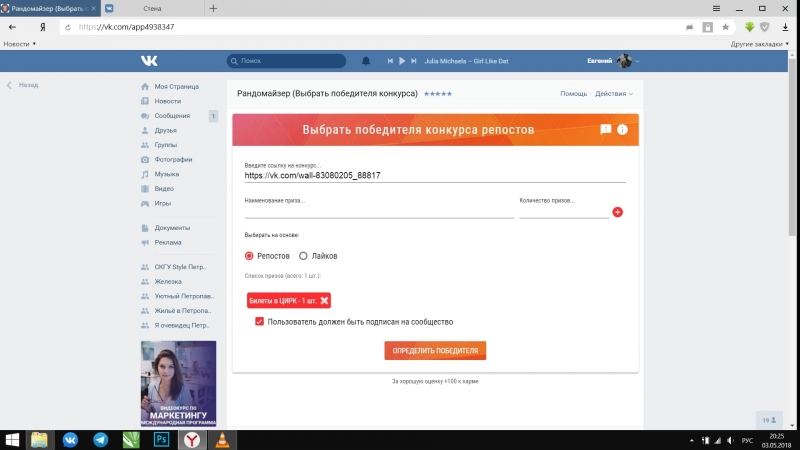Click the Количество призов input field
The width and height of the screenshot is (800, 450).
564,212
